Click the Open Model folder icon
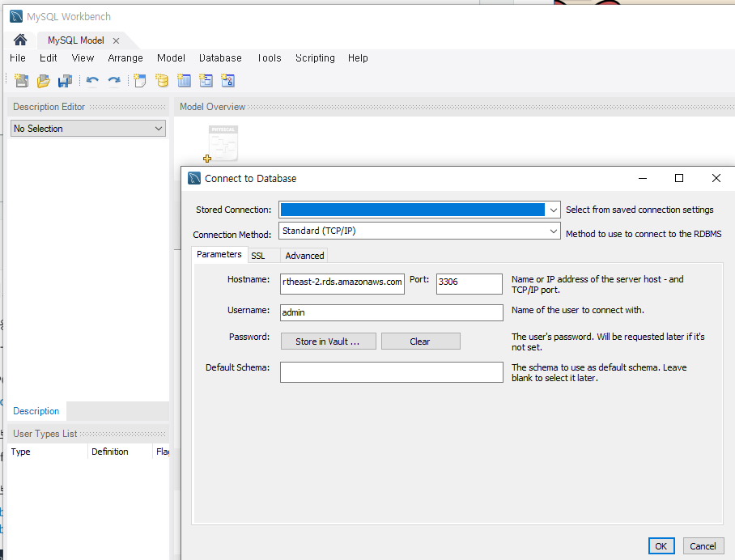Viewport: 735px width, 560px height. [43, 81]
